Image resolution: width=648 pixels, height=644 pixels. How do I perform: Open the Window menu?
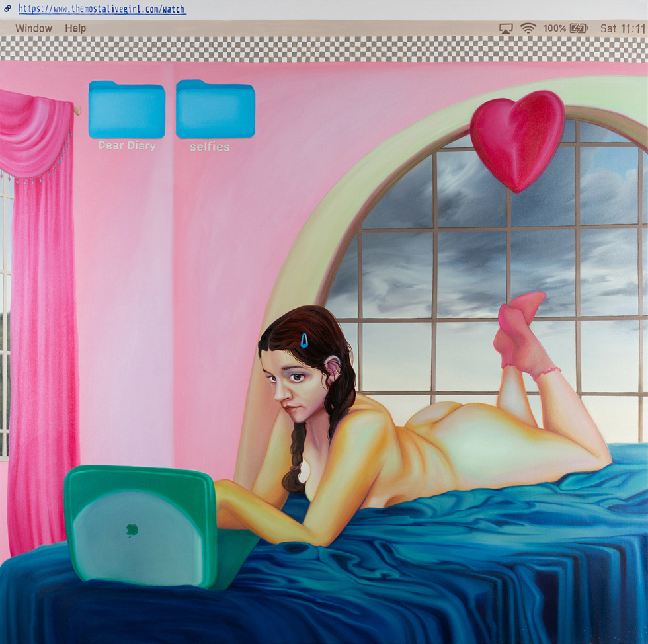(x=34, y=28)
